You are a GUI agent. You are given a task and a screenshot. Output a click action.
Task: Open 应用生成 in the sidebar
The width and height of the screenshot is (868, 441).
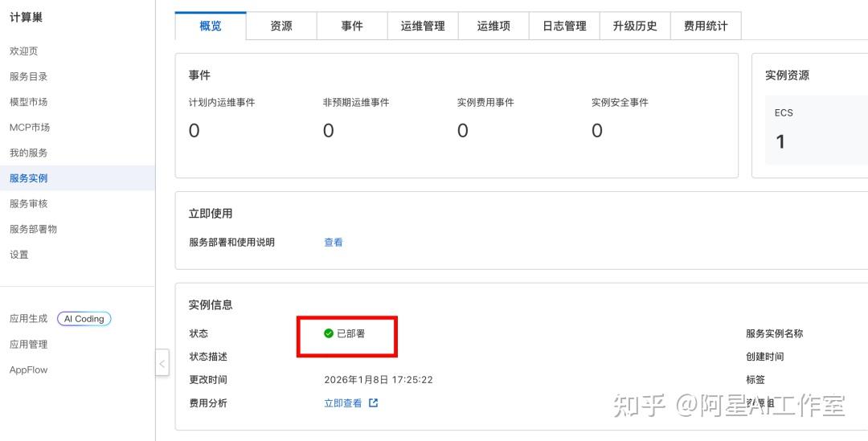pos(28,319)
